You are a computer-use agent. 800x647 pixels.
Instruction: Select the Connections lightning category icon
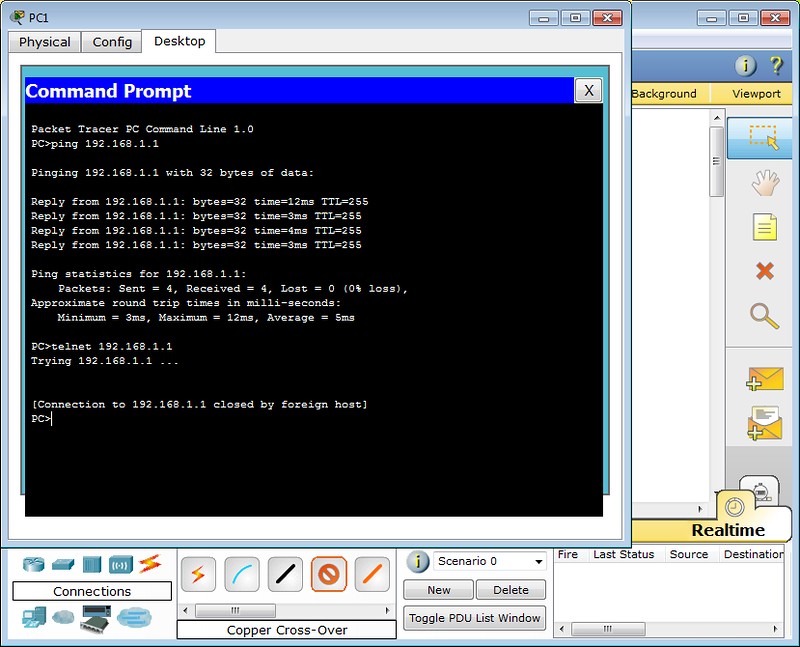(x=150, y=563)
